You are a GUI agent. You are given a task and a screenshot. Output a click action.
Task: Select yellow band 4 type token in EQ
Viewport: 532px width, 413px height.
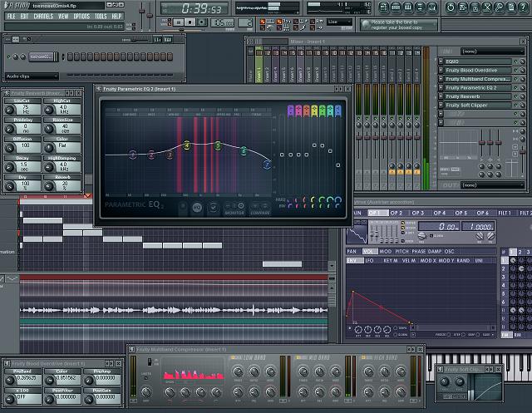[x=314, y=111]
